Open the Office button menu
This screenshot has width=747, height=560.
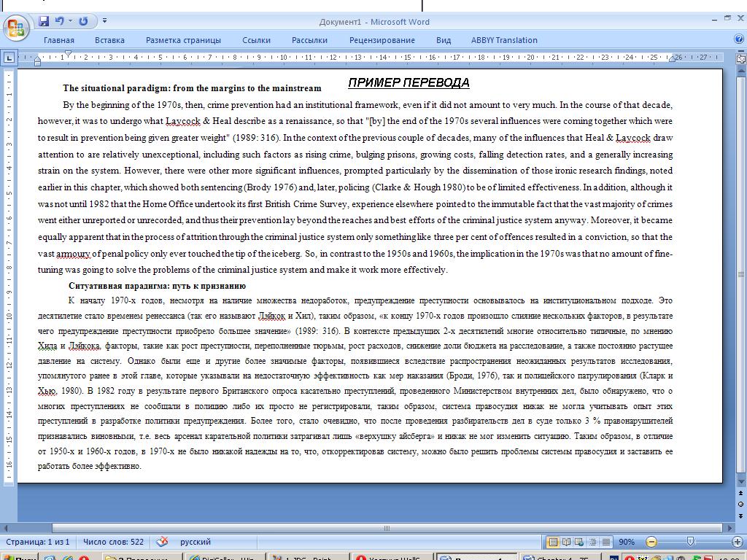tap(15, 28)
